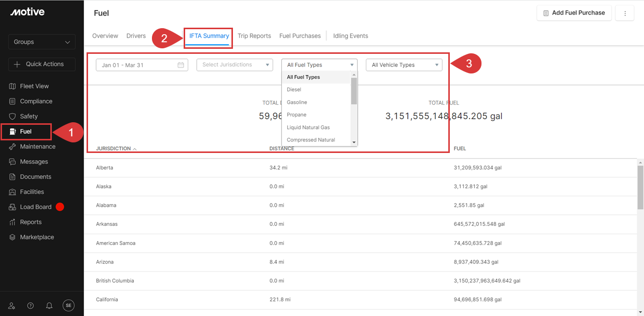Open notifications bell icon
This screenshot has width=644, height=316.
point(49,305)
